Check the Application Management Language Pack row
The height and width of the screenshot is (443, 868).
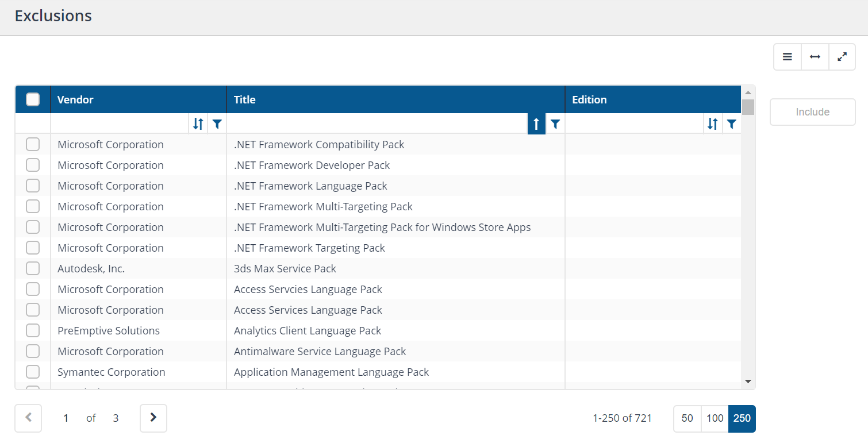tap(33, 372)
